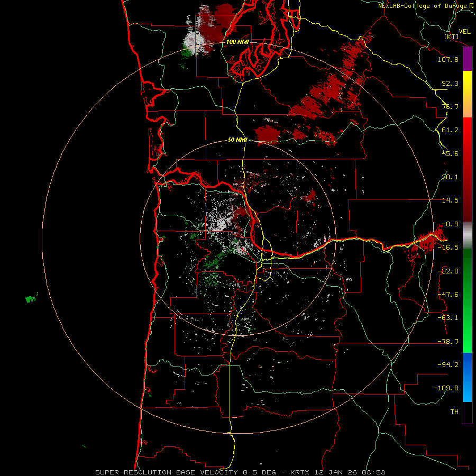Click the 30.1 velocity scale value
476x476 pixels.
(x=450, y=177)
